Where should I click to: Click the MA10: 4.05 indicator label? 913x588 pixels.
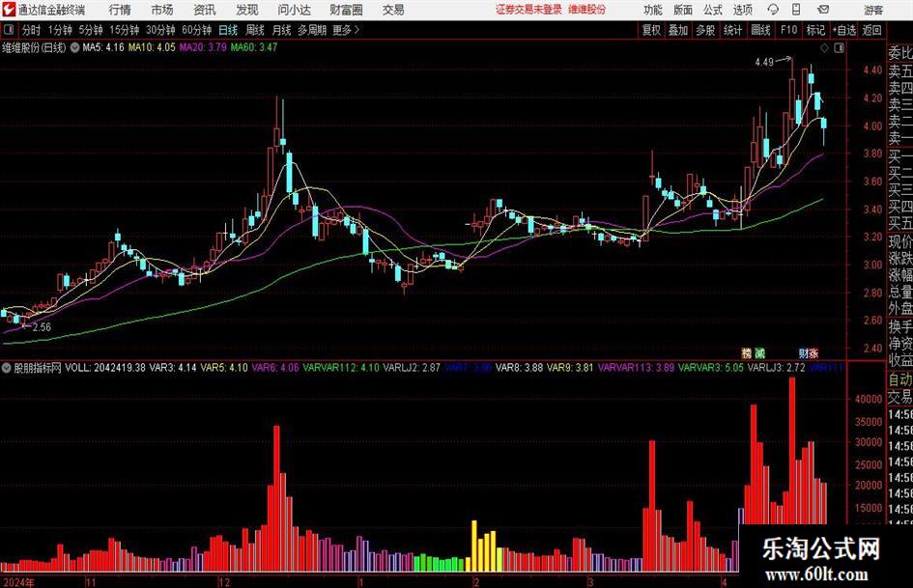tap(152, 47)
